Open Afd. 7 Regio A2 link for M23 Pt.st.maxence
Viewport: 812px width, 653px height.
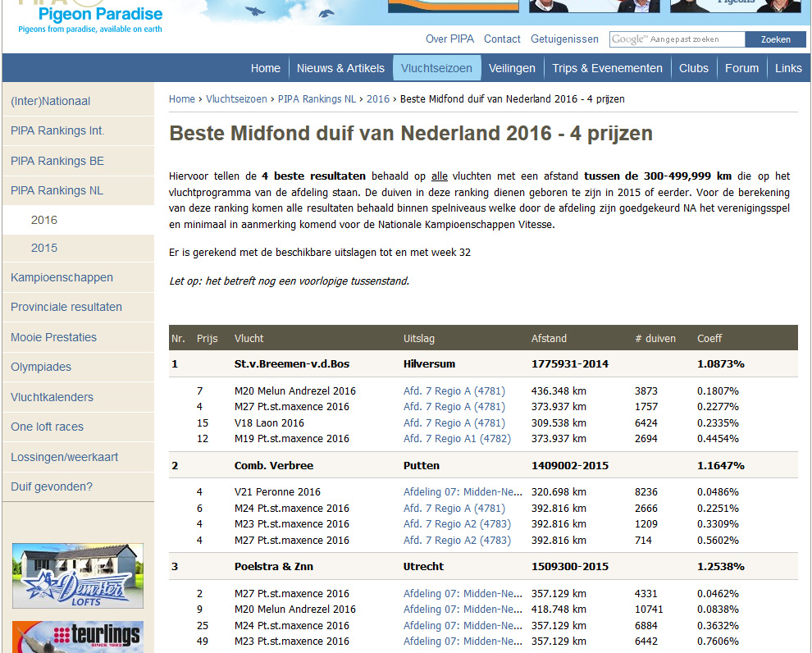coord(457,524)
